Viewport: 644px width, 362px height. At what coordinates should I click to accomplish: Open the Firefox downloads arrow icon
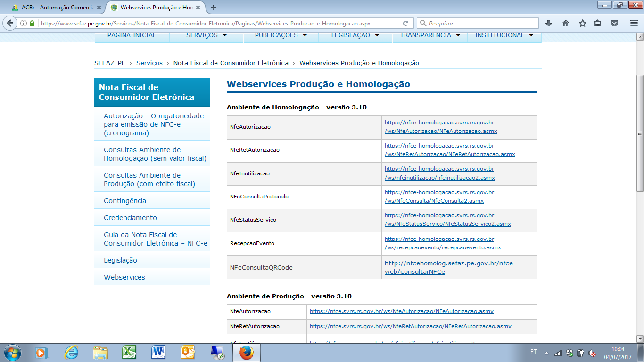549,23
